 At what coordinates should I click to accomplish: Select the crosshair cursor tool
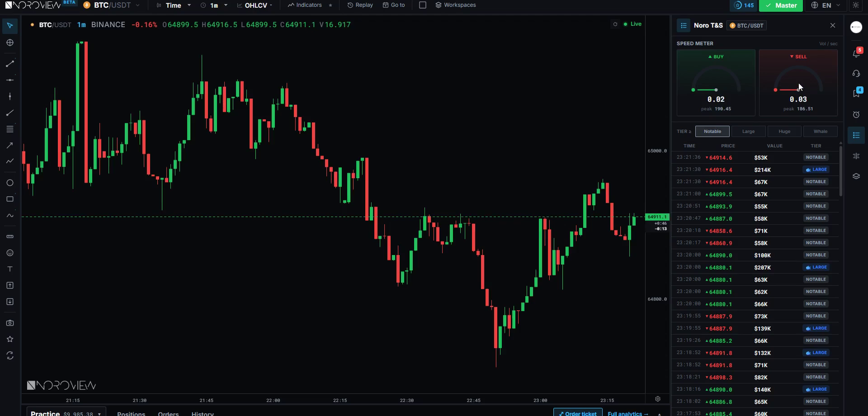[x=10, y=43]
